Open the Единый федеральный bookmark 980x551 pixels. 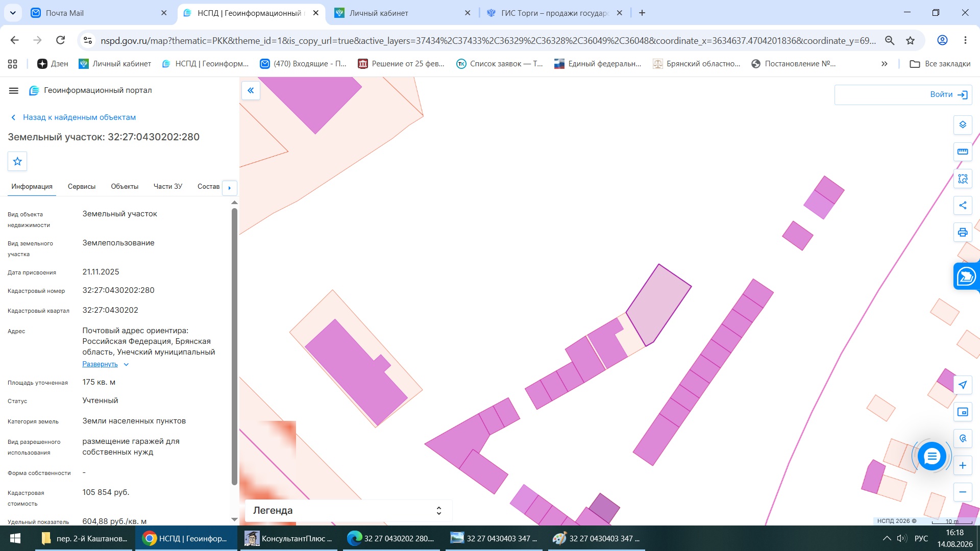[x=598, y=64]
